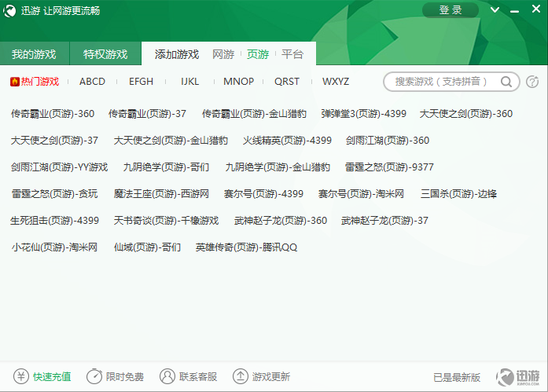
Task: Click the magnifier search icon
Action: coord(506,82)
